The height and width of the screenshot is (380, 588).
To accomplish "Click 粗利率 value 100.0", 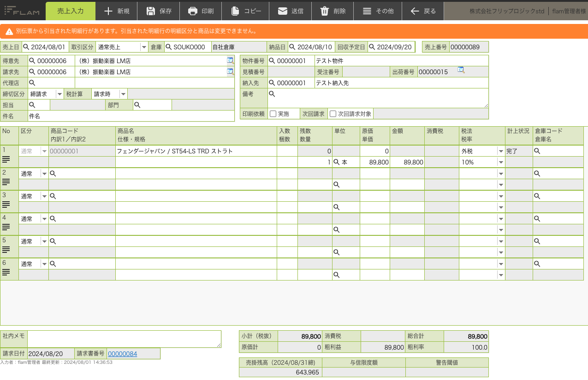I will point(466,347).
